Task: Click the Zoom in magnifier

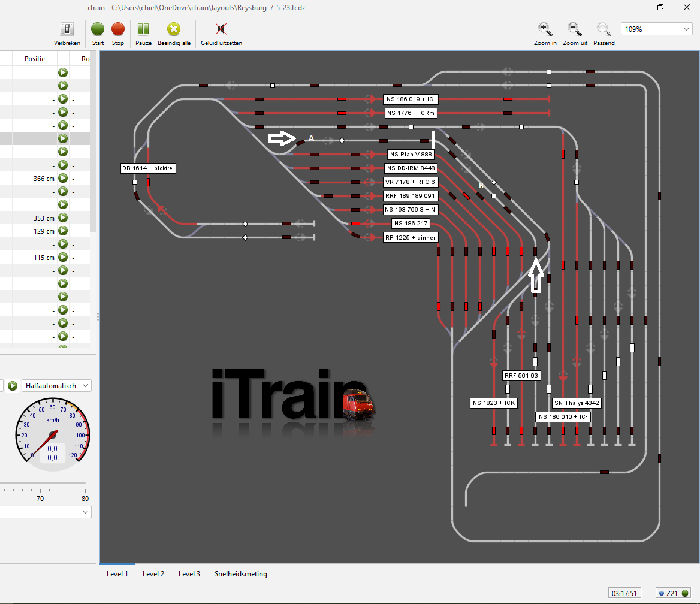Action: point(545,29)
